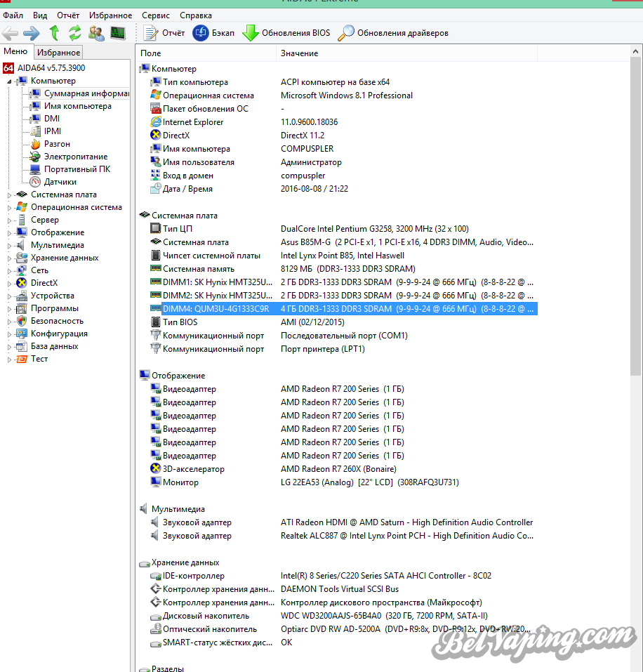The width and height of the screenshot is (643, 672).
Task: Open the Отчёт menu
Action: (x=68, y=15)
